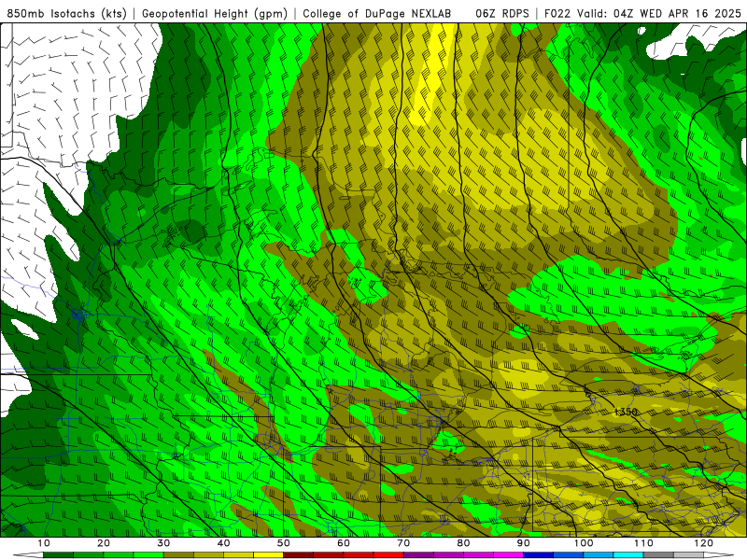Select the bright red 65-70 kt legend swatch
Image resolution: width=747 pixels, height=560 pixels.
tap(388, 554)
